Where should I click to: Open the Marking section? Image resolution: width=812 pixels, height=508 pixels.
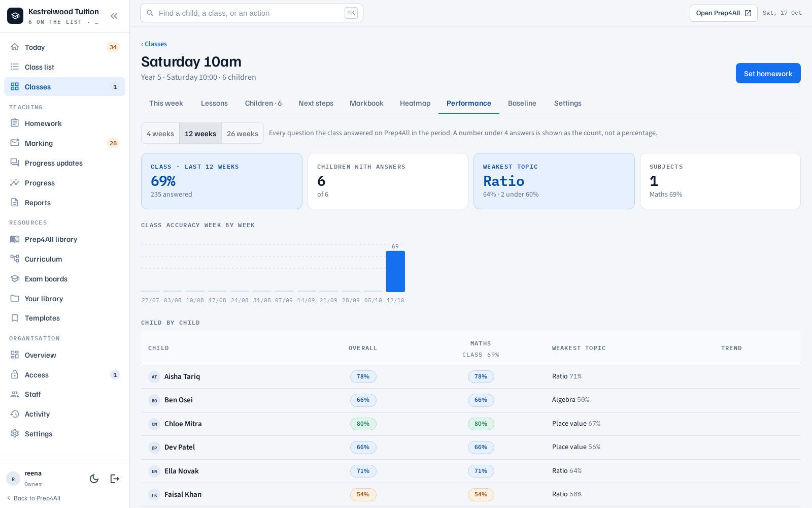click(x=64, y=143)
